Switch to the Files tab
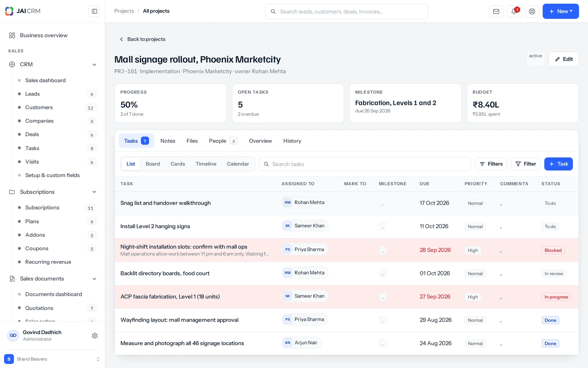This screenshot has width=588, height=368. click(192, 141)
